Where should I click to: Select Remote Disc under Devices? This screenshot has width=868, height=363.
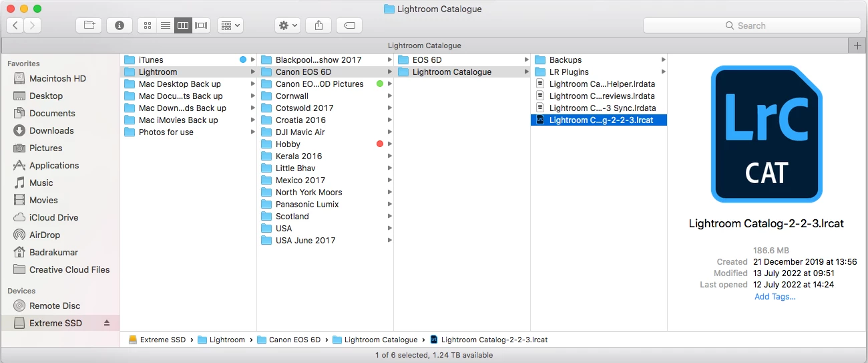[x=55, y=306]
